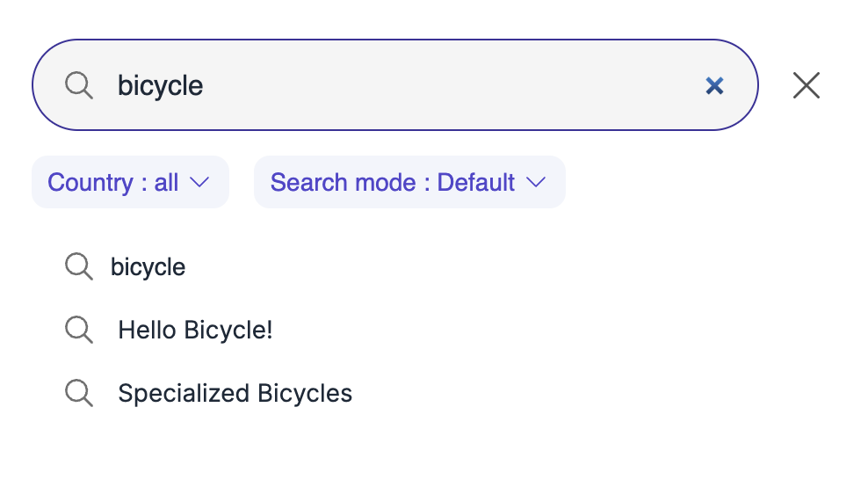Choose the 'Specialized Bicycles' suggestion
This screenshot has height=480, width=868.
coord(235,394)
